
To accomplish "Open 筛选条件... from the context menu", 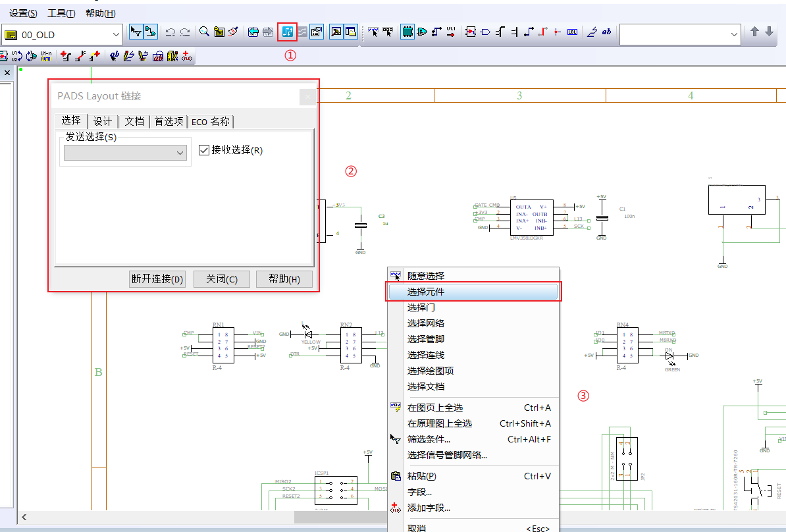I will point(473,439).
